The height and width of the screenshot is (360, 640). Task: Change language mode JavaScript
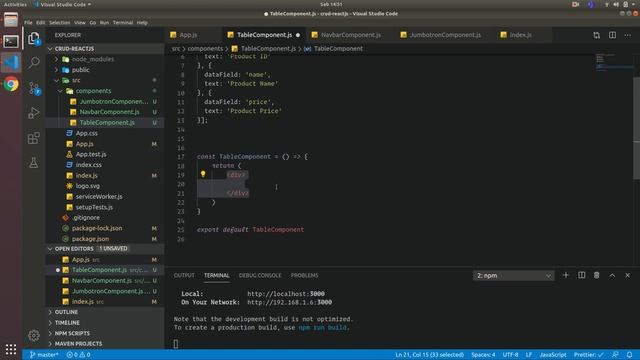(553, 355)
